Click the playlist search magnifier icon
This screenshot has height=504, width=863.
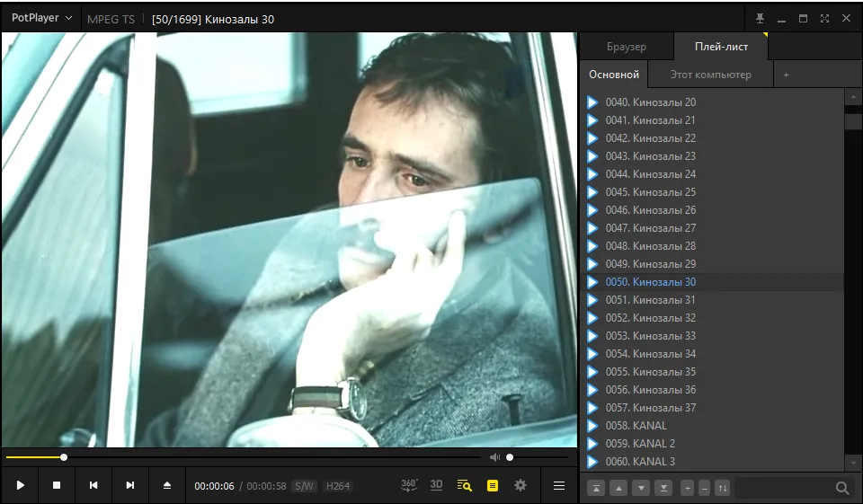pyautogui.click(x=842, y=488)
